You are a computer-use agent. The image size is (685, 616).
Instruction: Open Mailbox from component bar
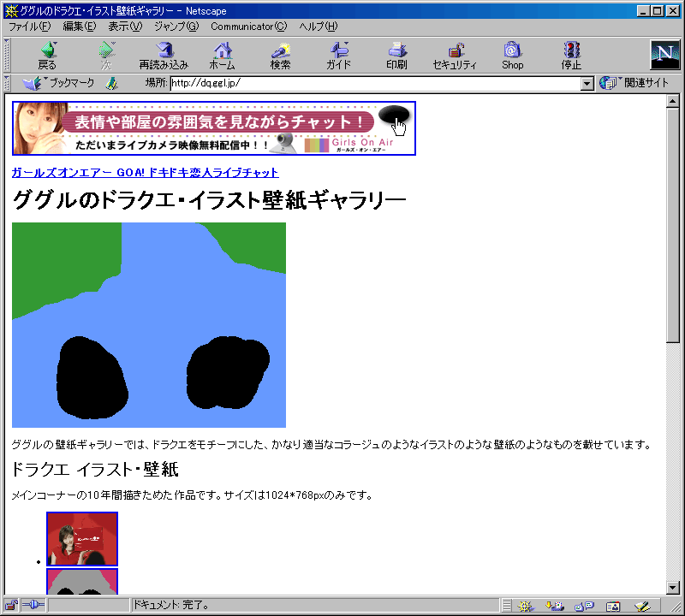pyautogui.click(x=555, y=606)
